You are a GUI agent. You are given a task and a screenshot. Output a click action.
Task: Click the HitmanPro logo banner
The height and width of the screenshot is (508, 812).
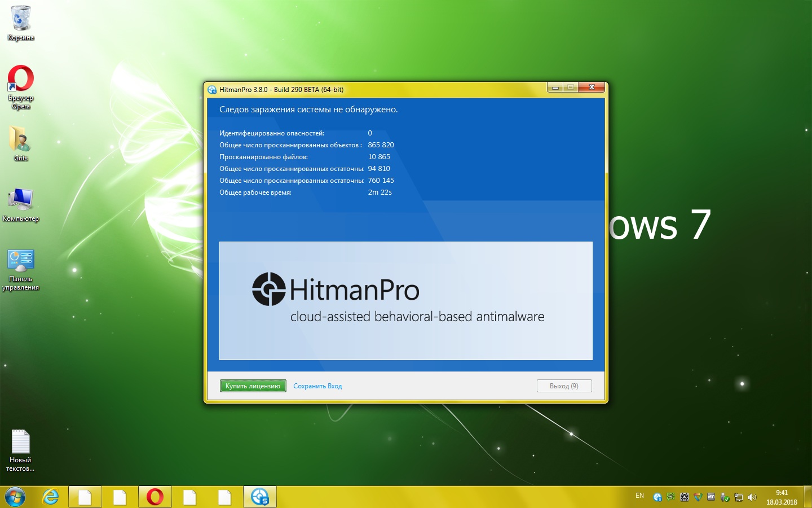405,300
